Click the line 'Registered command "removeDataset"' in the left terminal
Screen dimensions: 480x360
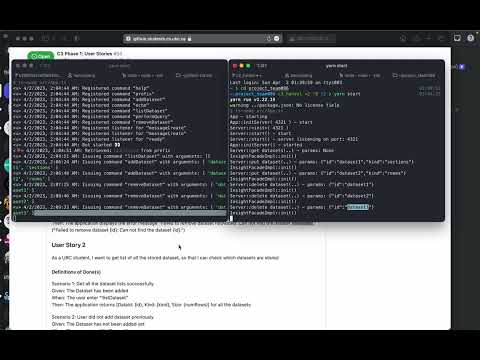(93, 122)
